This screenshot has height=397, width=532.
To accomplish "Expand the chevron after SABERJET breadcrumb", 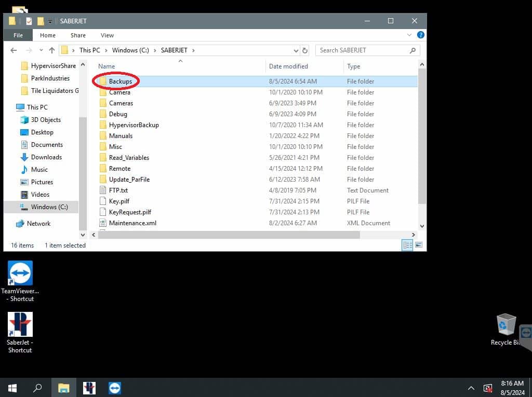I will pos(193,50).
